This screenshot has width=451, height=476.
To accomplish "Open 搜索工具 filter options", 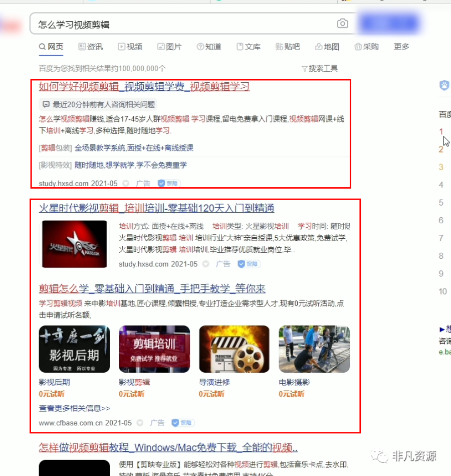I will point(320,69).
